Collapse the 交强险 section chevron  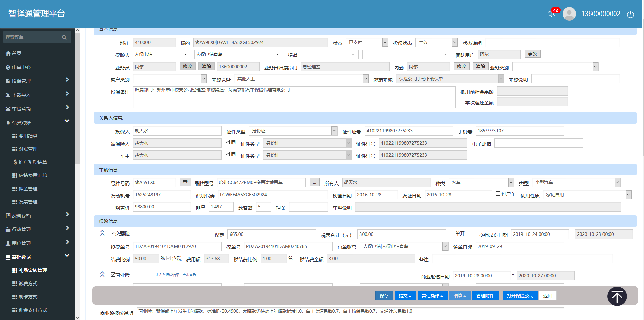pyautogui.click(x=102, y=233)
